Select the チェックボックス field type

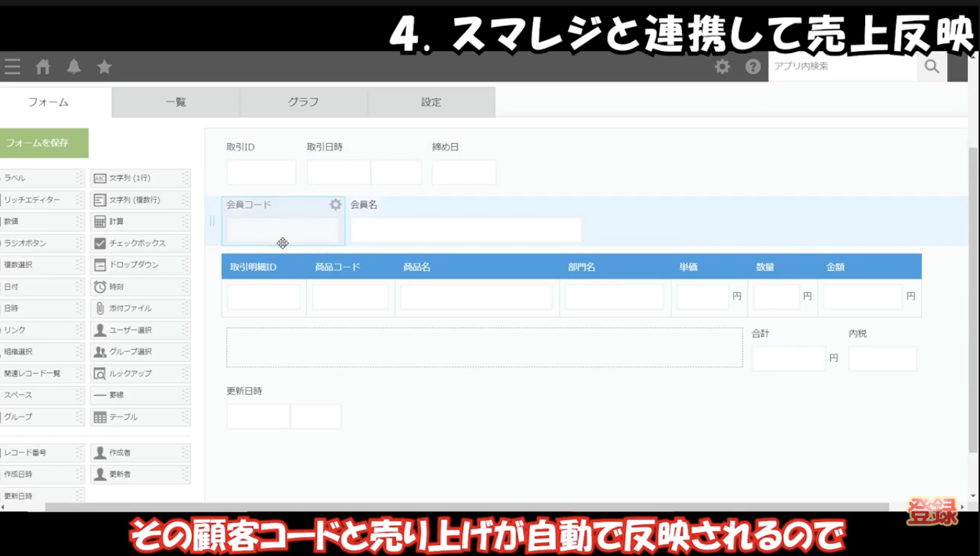[139, 244]
